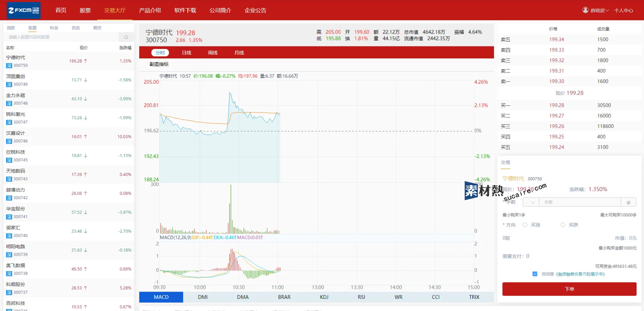
Task: Select KDJ indicator tab
Action: click(x=324, y=297)
